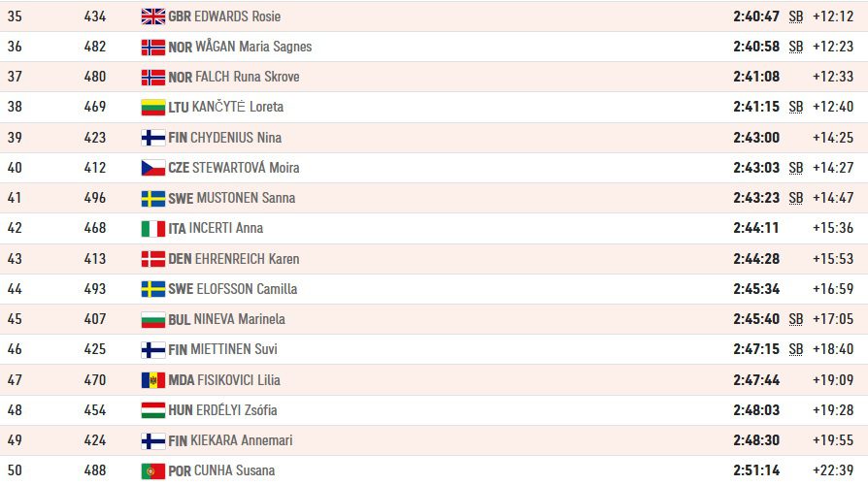Image resolution: width=868 pixels, height=485 pixels.
Task: Click the SB marker on MUSTONEN Sanna's row
Action: (796, 198)
